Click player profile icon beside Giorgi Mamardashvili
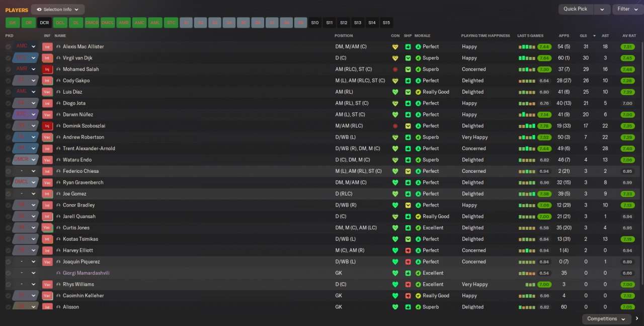Image resolution: width=644 pixels, height=326 pixels. pos(58,273)
